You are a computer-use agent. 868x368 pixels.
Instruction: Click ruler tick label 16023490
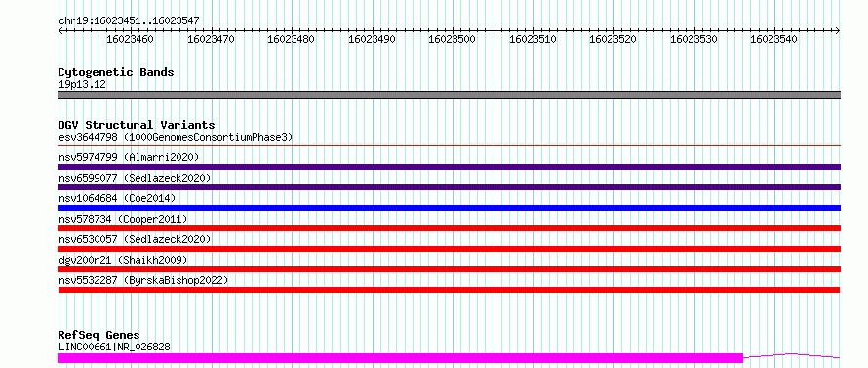tap(372, 39)
